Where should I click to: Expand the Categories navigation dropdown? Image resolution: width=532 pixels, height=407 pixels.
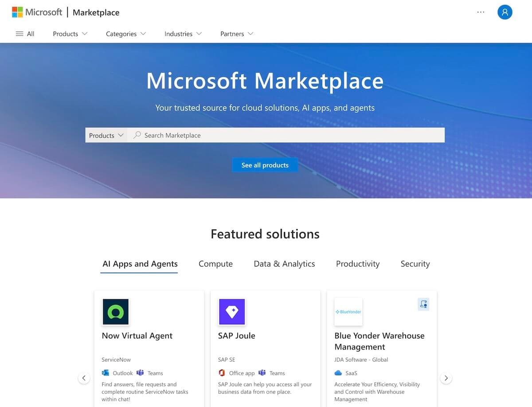click(x=126, y=34)
